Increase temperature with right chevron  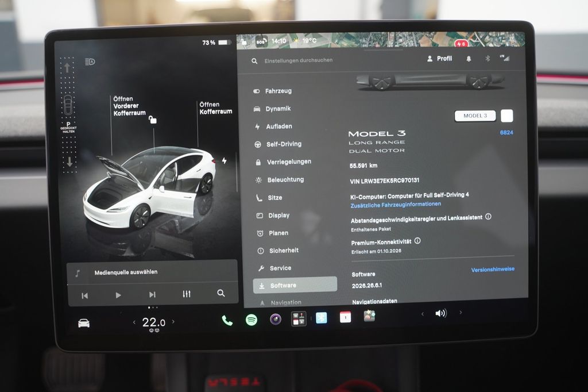pos(173,321)
